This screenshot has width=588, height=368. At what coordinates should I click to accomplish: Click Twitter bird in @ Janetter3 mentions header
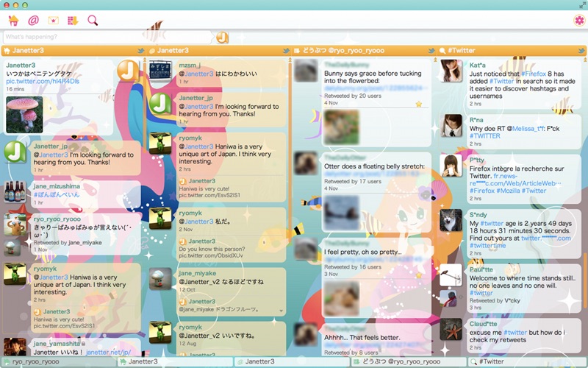click(286, 51)
